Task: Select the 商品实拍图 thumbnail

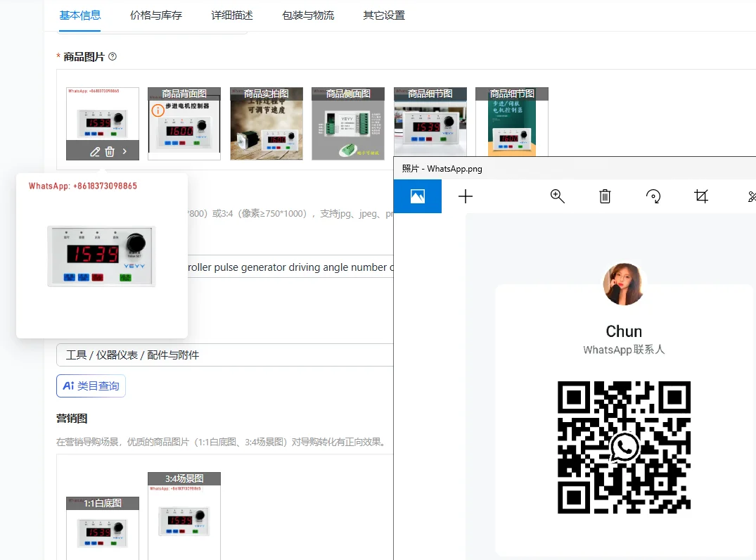Action: click(266, 124)
